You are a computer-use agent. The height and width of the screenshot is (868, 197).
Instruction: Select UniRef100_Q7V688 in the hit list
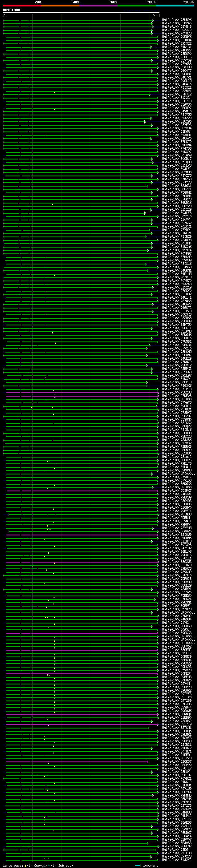coord(177,64)
